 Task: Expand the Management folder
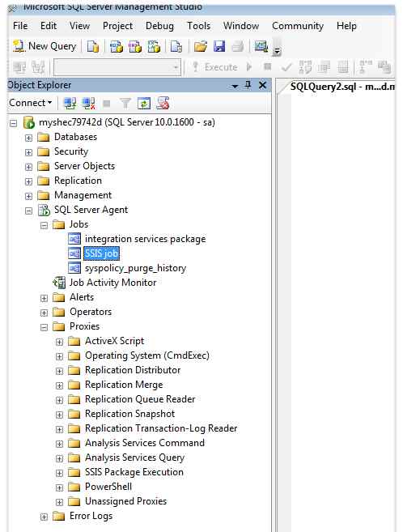click(29, 196)
